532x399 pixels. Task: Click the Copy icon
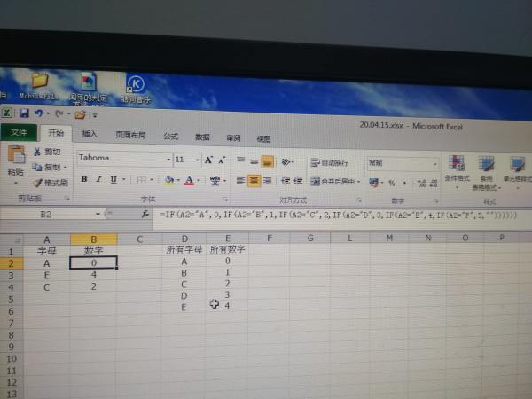[x=36, y=167]
